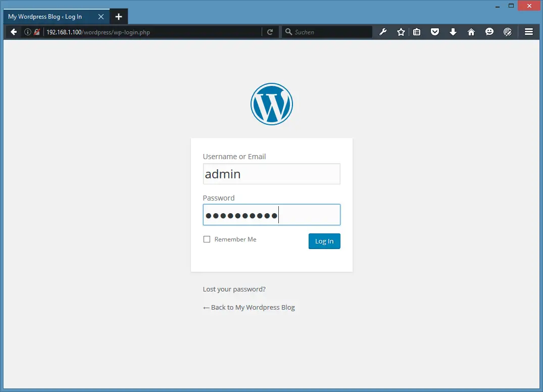Reload the page with the refresh icon

(270, 32)
